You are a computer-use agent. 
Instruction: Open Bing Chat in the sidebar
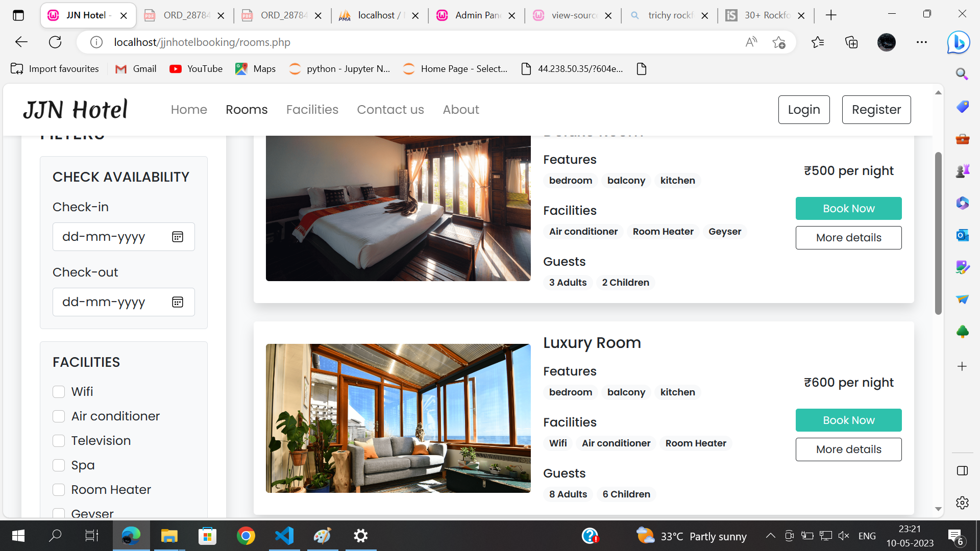(x=959, y=42)
